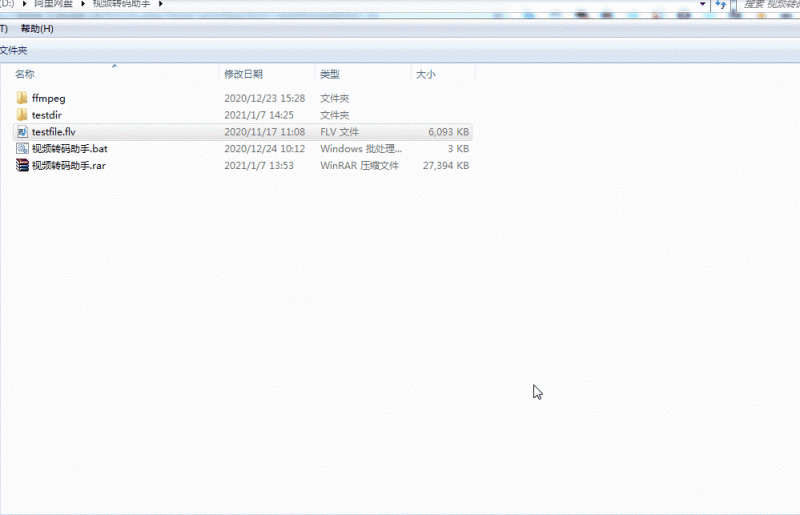Viewport: 800px width, 515px height.
Task: Navigate to 阿里网盘 in the breadcrumb
Action: click(55, 5)
